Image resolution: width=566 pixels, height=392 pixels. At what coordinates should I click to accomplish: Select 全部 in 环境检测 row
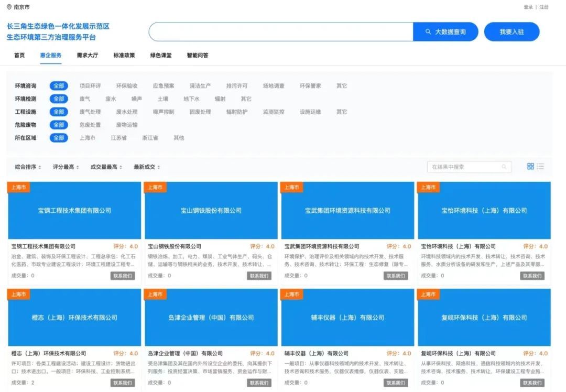coord(59,99)
